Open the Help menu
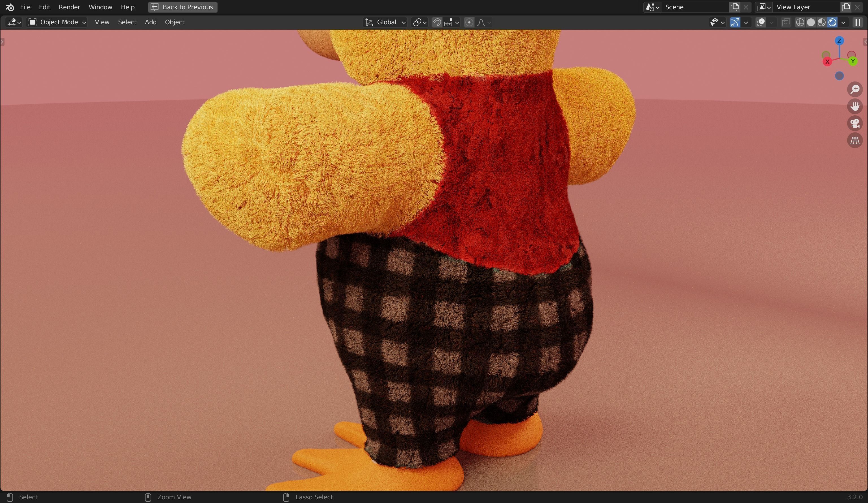Viewport: 868px width, 503px height. pos(127,7)
